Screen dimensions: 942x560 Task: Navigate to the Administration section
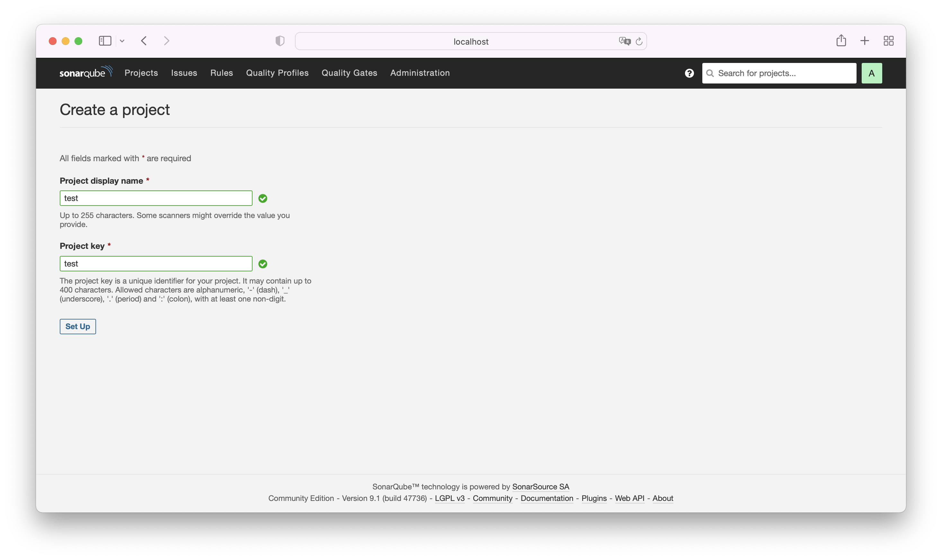click(x=420, y=73)
